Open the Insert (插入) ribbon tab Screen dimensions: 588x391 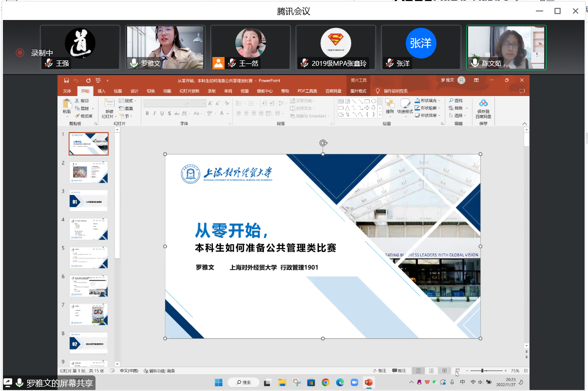click(101, 91)
